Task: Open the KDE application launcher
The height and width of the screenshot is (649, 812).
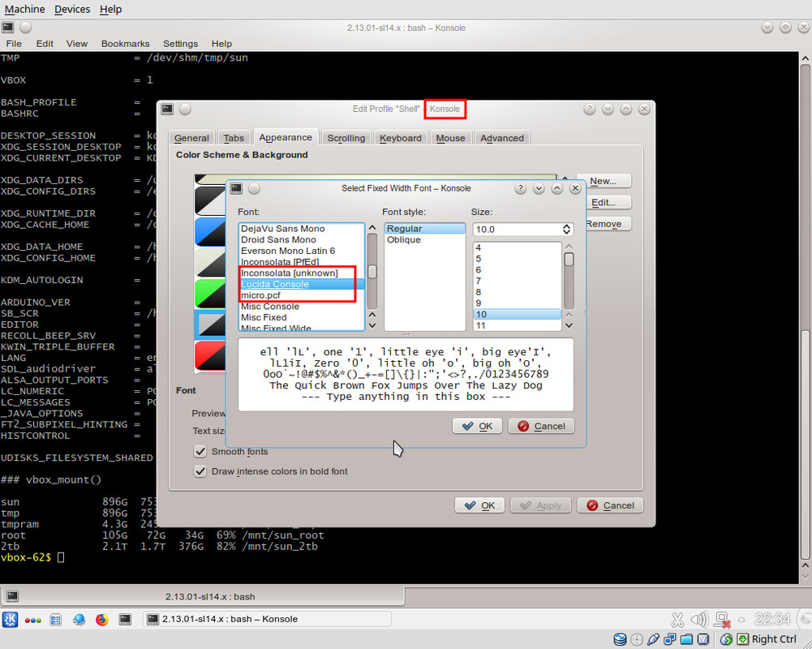Action: point(10,619)
